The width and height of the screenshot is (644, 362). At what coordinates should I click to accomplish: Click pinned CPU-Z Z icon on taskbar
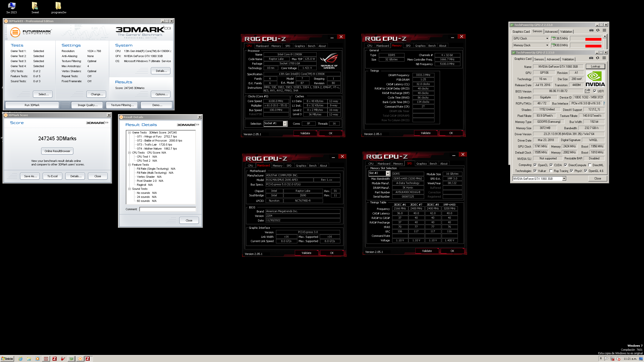pyautogui.click(x=55, y=359)
